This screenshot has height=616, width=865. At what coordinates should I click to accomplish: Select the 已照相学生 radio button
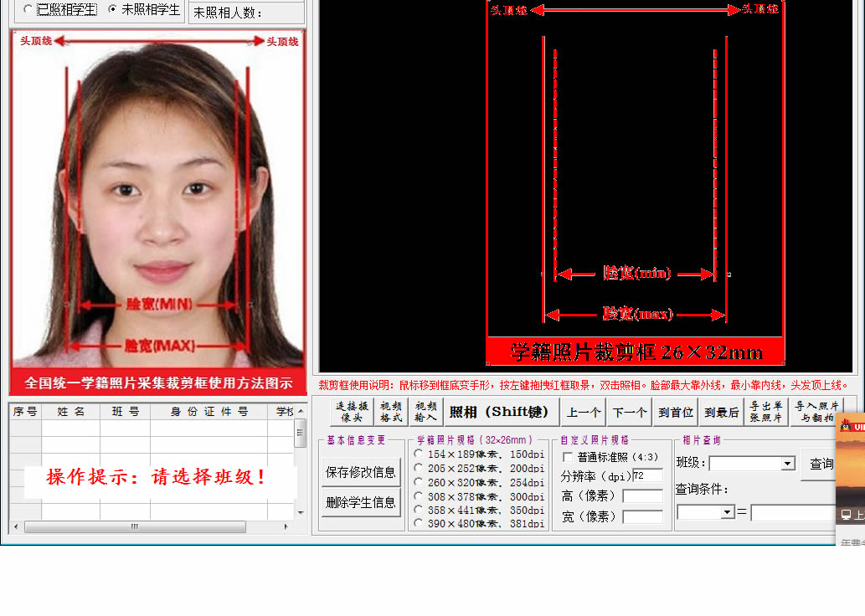28,10
